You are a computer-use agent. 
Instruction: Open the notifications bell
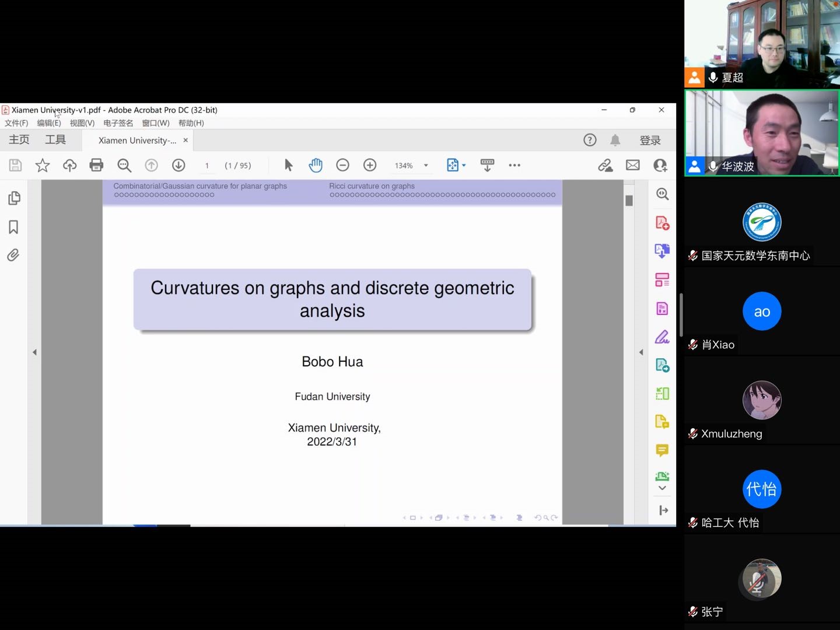[x=615, y=140]
